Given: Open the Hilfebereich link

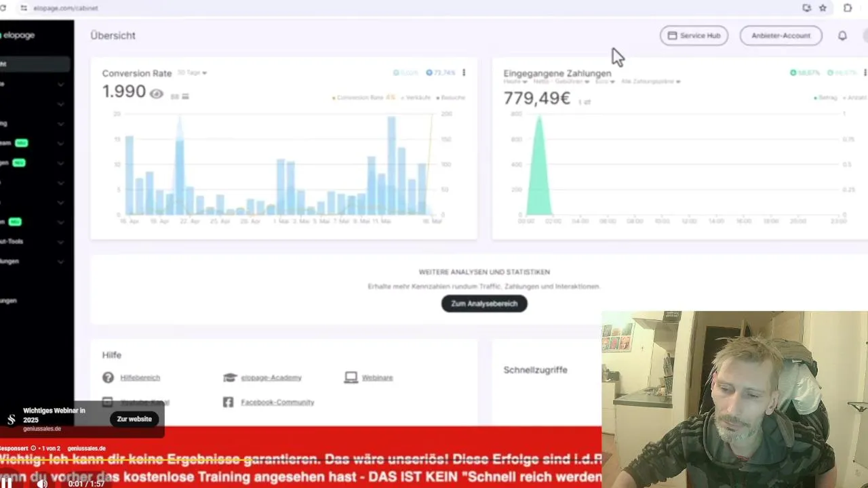Looking at the screenshot, I should [x=140, y=378].
